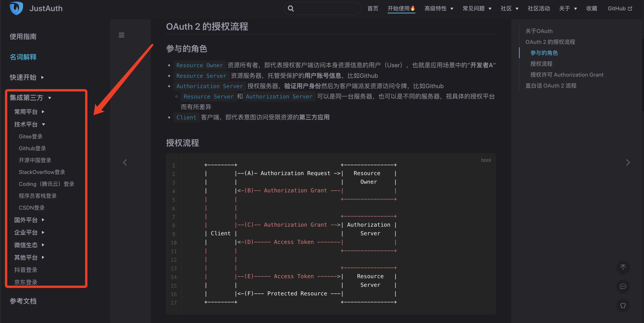Open 名词解释 in the sidebar
This screenshot has height=323, width=644.
pyautogui.click(x=23, y=57)
